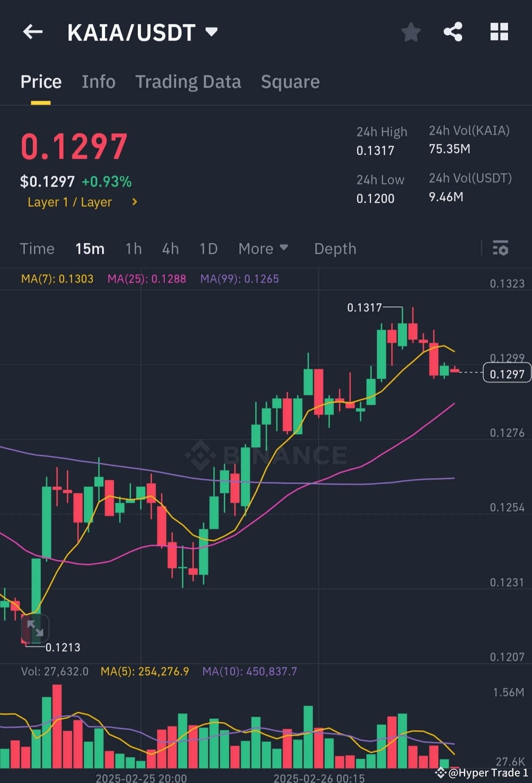Tap the back arrow to exit chart
The width and height of the screenshot is (532, 783).
tap(33, 31)
